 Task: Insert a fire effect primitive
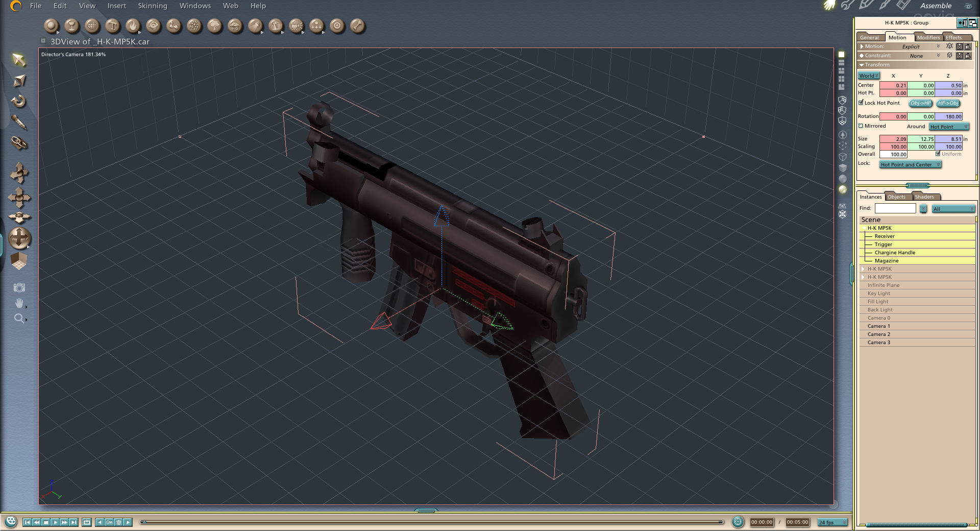[x=133, y=26]
